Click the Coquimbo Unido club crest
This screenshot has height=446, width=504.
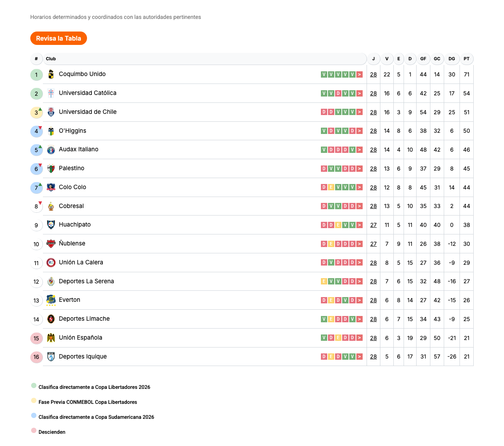(51, 74)
